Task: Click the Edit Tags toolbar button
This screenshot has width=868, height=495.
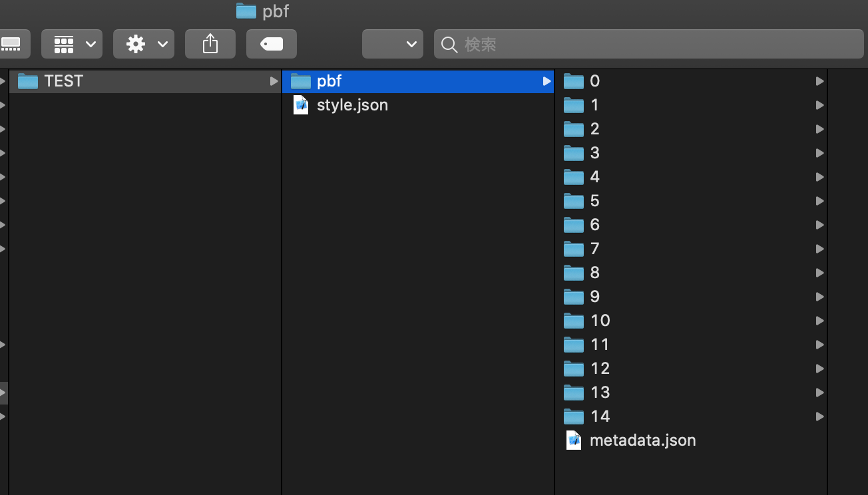Action: [x=271, y=44]
